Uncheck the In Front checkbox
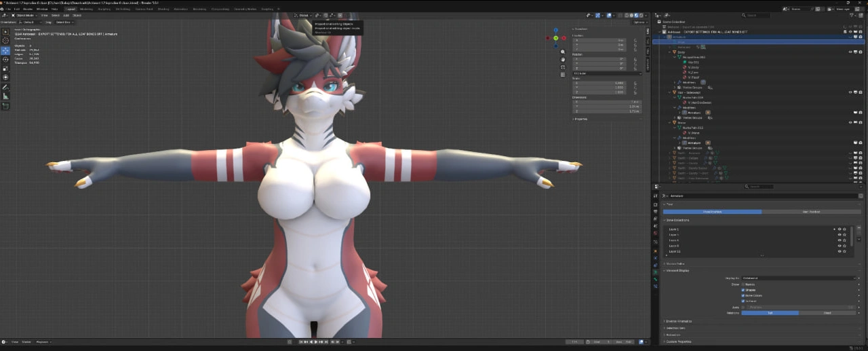868x351 pixels. [744, 301]
